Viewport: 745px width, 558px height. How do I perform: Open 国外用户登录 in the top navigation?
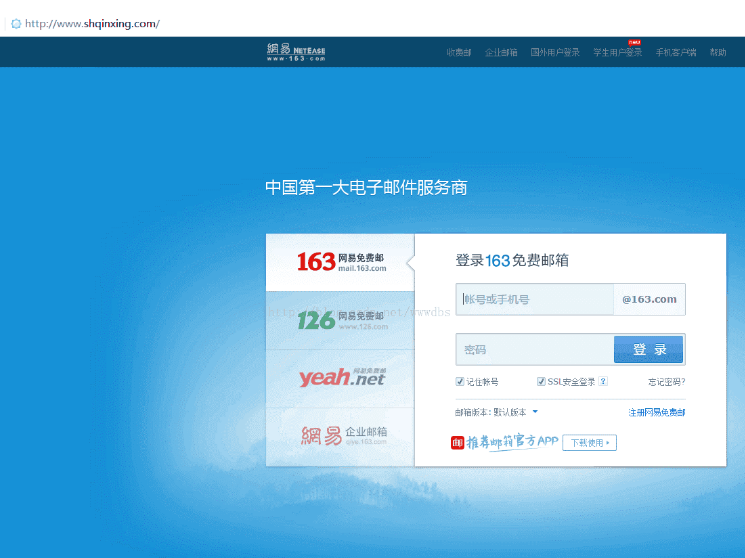coord(555,52)
